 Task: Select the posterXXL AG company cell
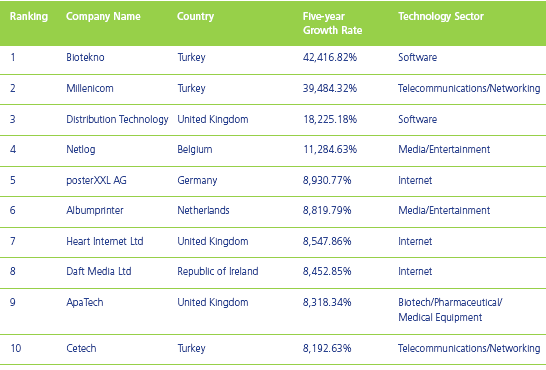pyautogui.click(x=96, y=180)
